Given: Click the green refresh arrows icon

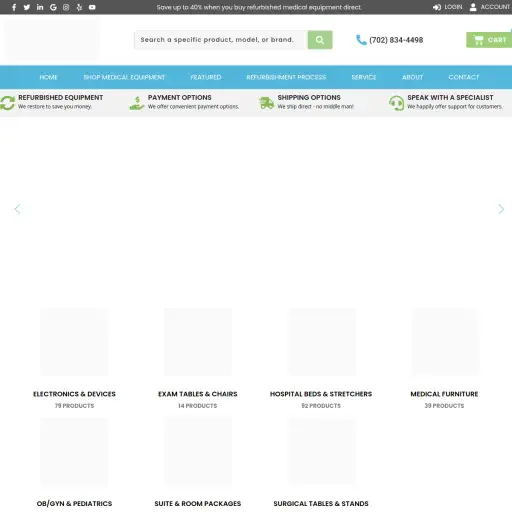Looking at the screenshot, I should point(7,102).
